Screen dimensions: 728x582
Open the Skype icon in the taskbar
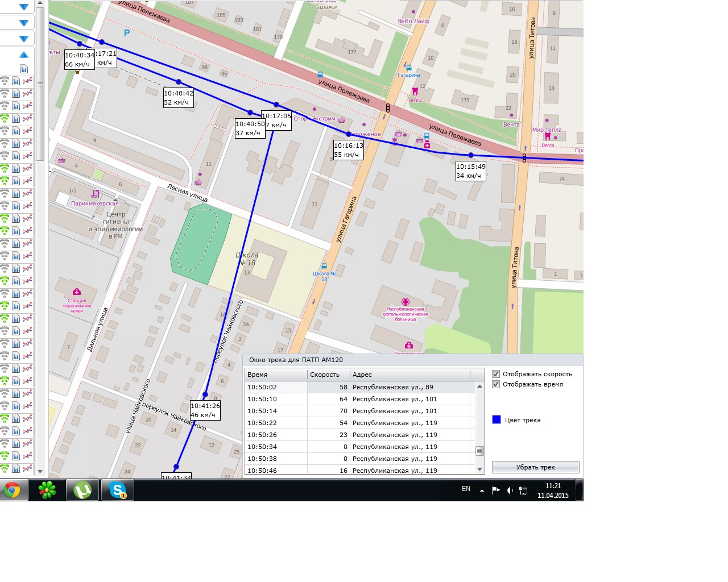coord(118,490)
